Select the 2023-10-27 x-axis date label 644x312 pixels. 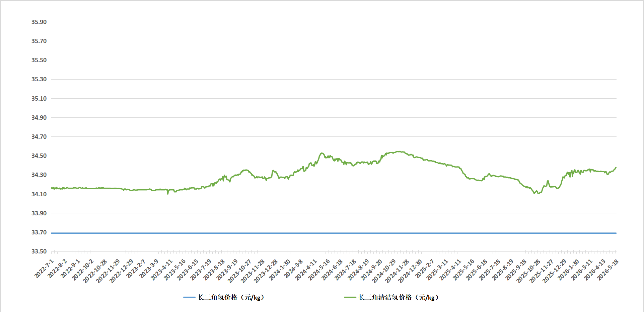[x=239, y=271]
